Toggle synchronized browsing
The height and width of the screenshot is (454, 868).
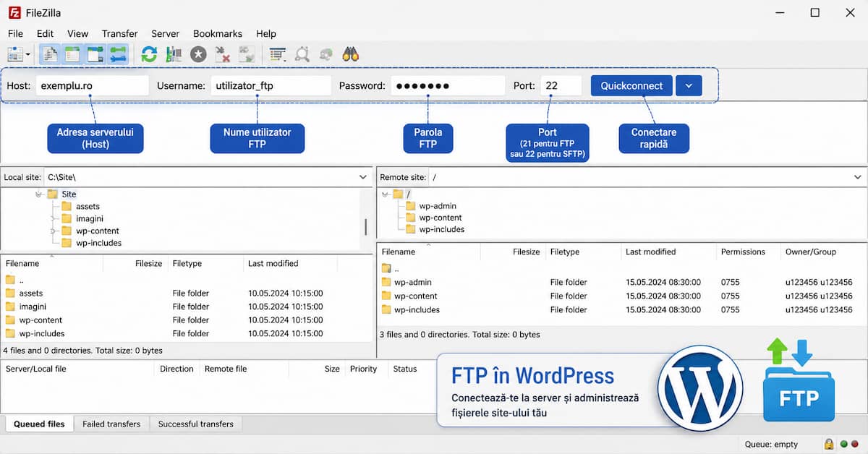click(x=326, y=54)
